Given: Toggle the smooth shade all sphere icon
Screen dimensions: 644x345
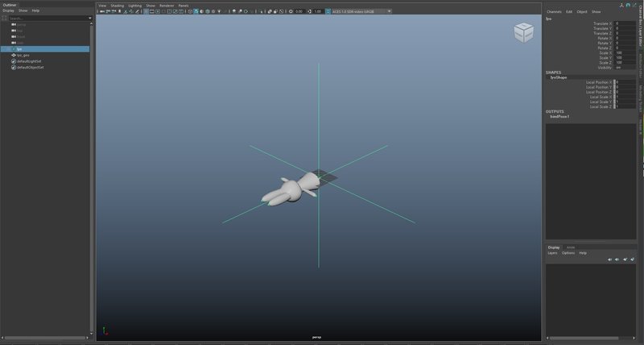Looking at the screenshot, I should coord(196,11).
